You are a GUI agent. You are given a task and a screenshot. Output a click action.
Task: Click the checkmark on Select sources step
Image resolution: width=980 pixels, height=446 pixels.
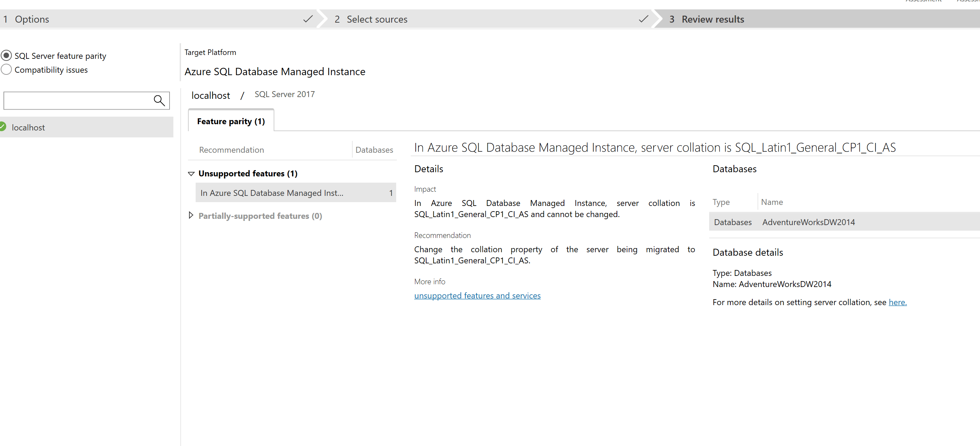click(643, 19)
